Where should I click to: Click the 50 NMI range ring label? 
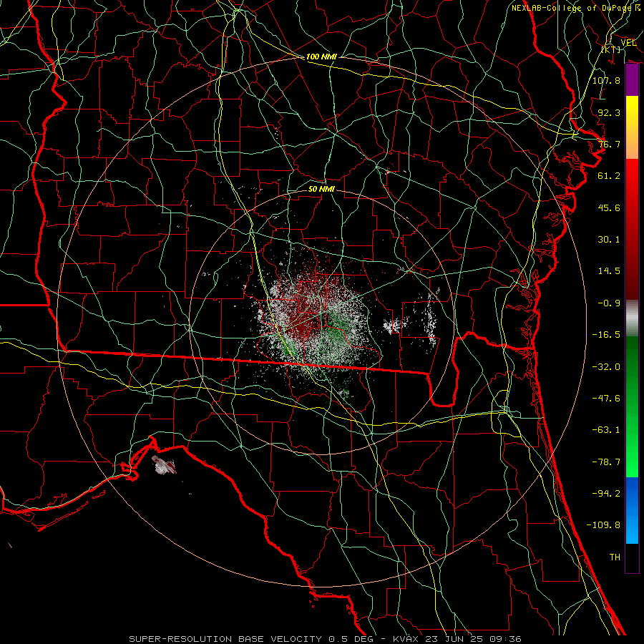[321, 189]
